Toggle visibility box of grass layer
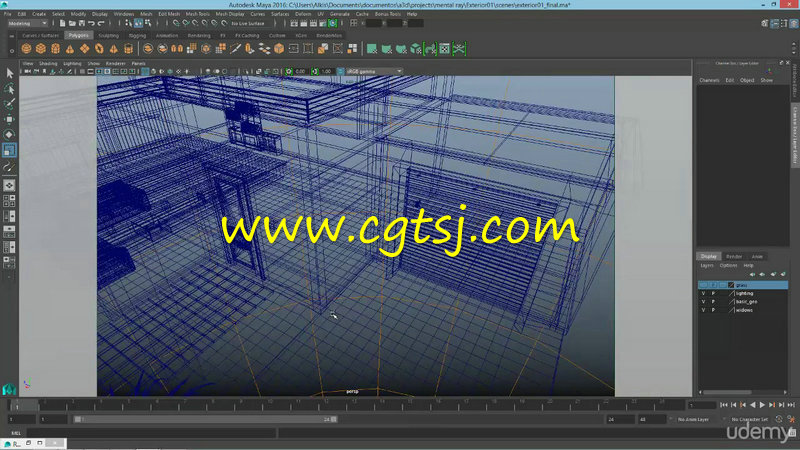The height and width of the screenshot is (450, 800). click(x=704, y=285)
